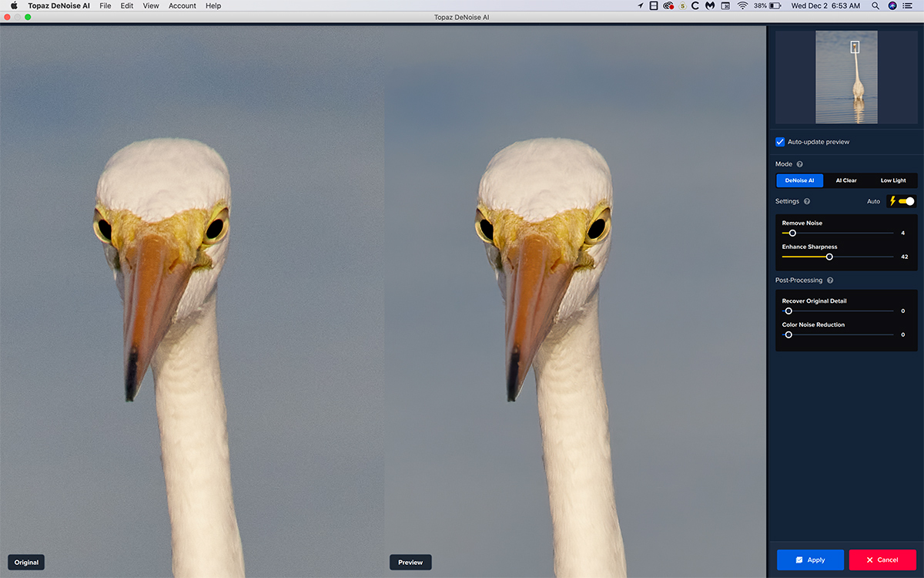
Task: Select the DeNoise AI mode
Action: (x=799, y=180)
